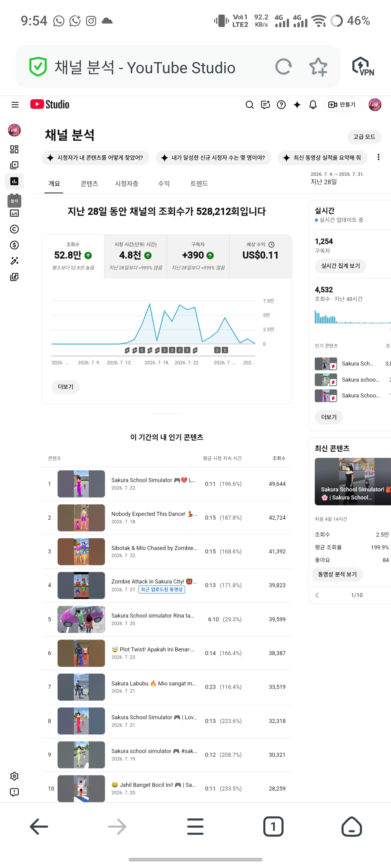This screenshot has width=391, height=868.
Task: Switch to 시청자층 tab
Action: [x=127, y=184]
